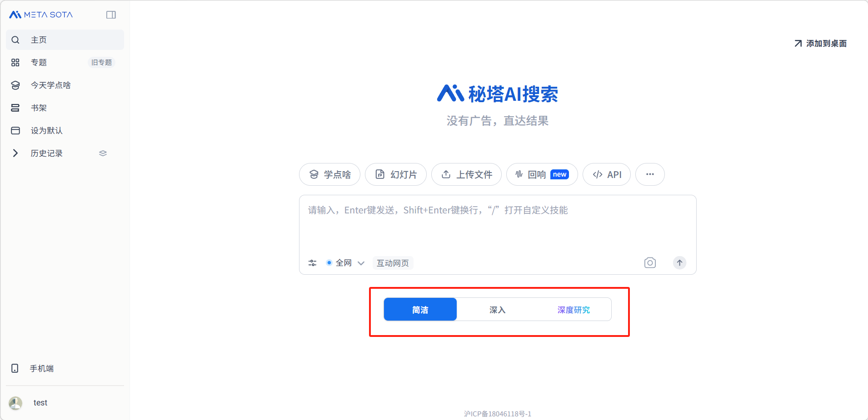Click the camera image search icon
The height and width of the screenshot is (420, 868).
(650, 263)
